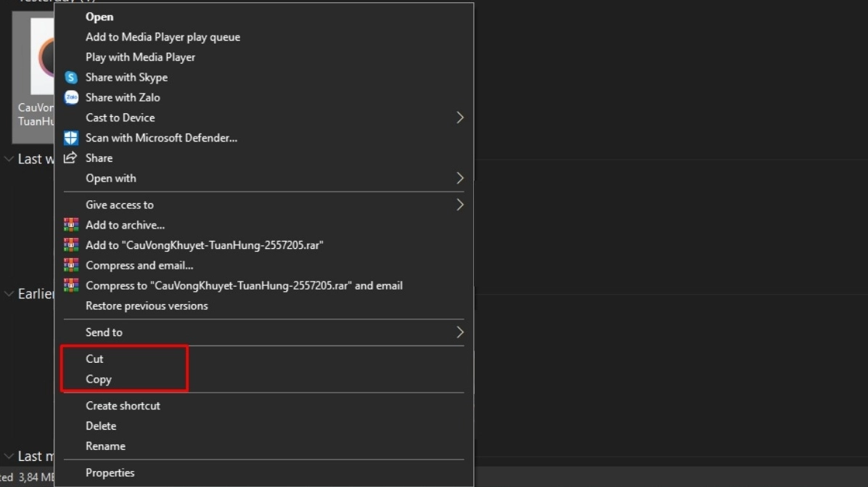Click WinRAR icon beside Add to CauVongKhuyet rar

71,245
